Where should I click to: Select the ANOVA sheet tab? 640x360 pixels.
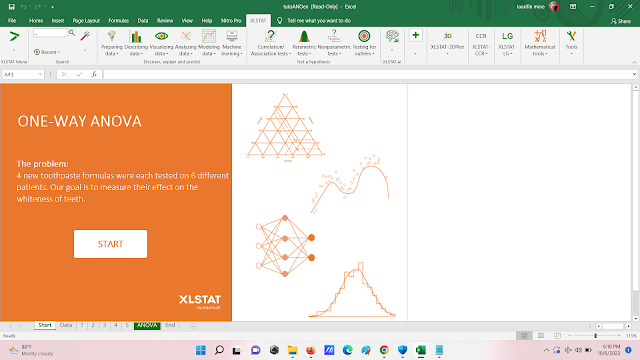[147, 325]
